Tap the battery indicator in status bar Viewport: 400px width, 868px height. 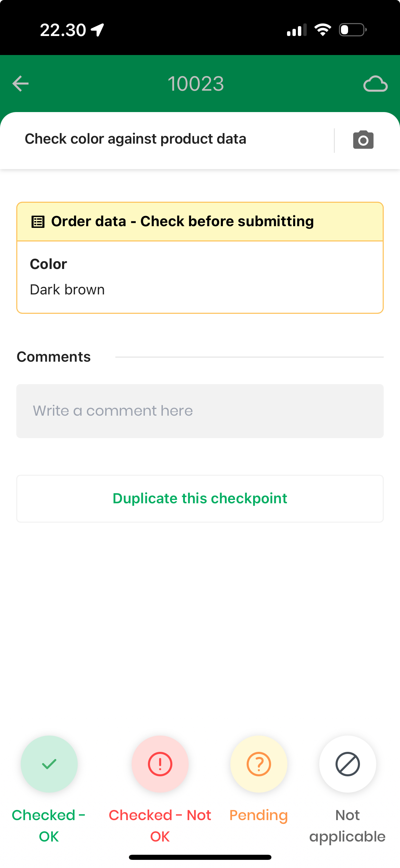pyautogui.click(x=353, y=30)
